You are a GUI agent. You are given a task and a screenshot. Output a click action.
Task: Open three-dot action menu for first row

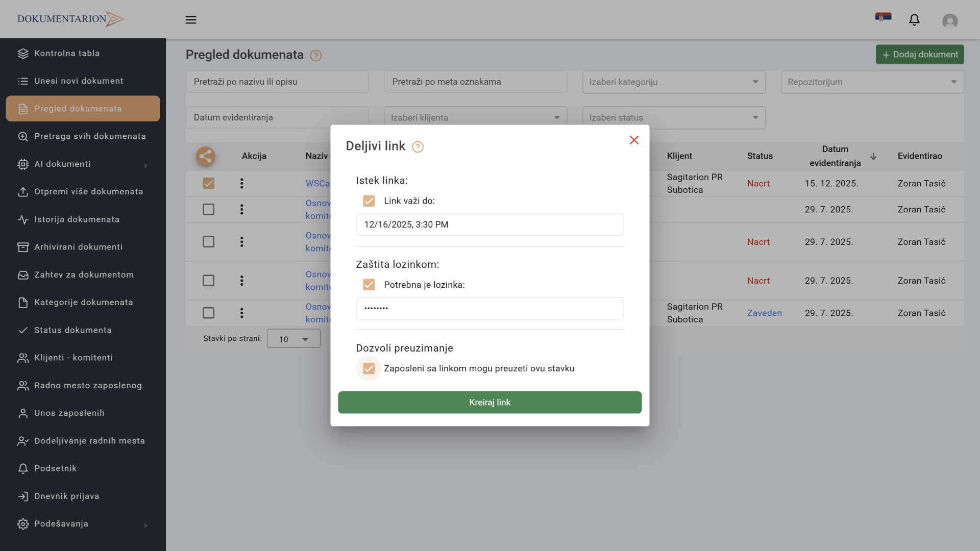point(242,183)
